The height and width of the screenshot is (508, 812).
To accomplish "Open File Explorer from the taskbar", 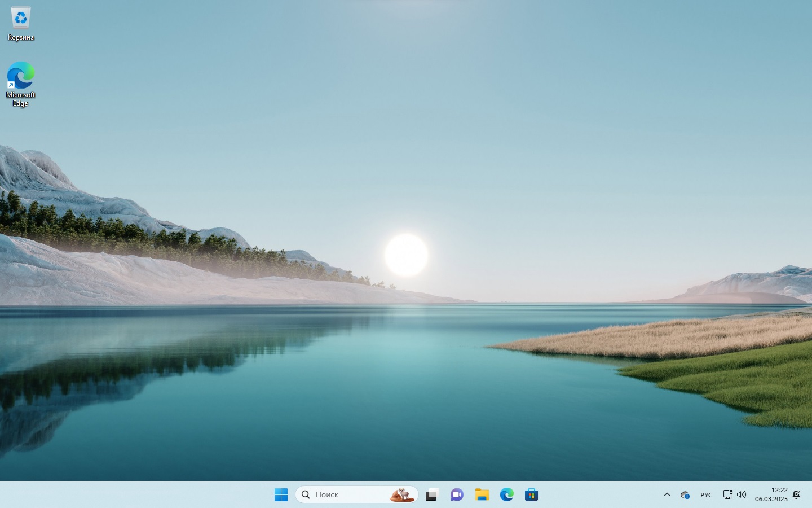I will pyautogui.click(x=482, y=495).
